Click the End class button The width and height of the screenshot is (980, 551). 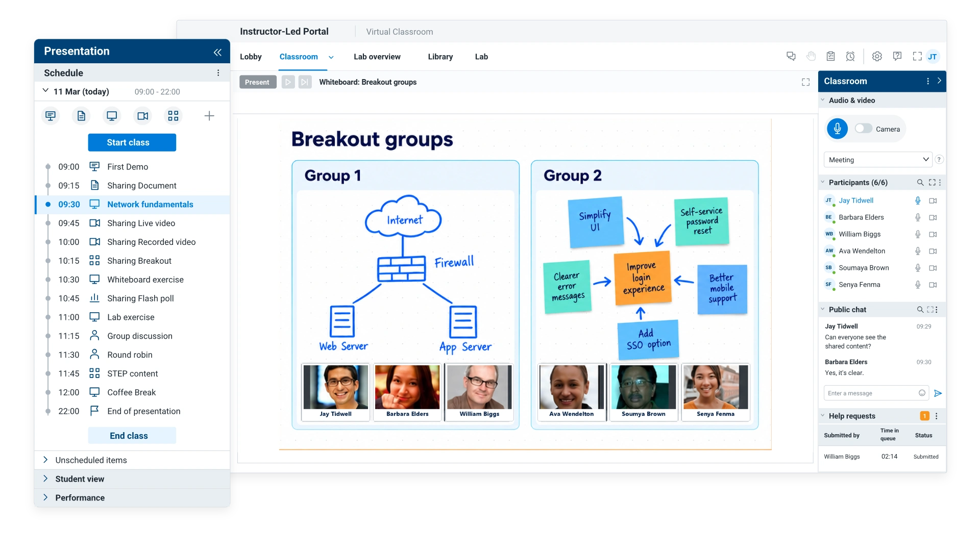pyautogui.click(x=132, y=436)
